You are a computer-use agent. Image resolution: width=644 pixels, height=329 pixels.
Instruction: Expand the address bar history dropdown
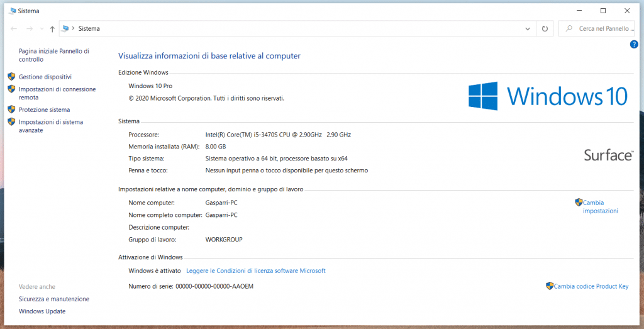point(528,29)
